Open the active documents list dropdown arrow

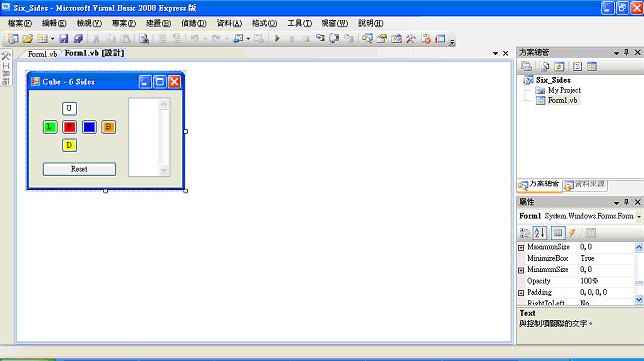tap(495, 53)
